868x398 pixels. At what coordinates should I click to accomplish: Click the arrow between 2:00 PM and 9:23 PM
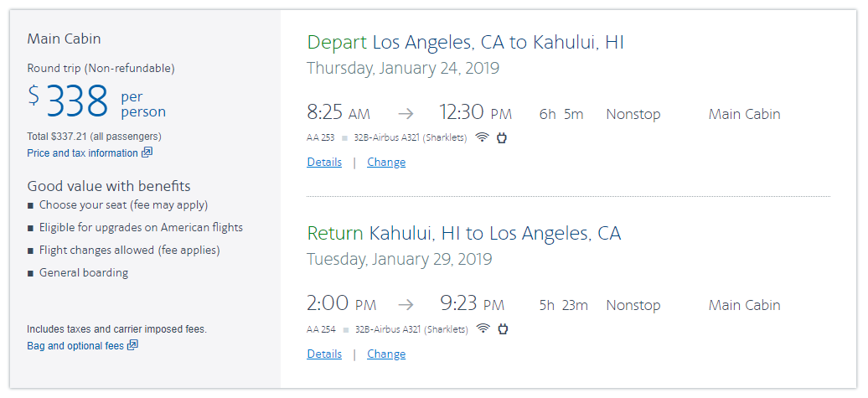pos(406,305)
